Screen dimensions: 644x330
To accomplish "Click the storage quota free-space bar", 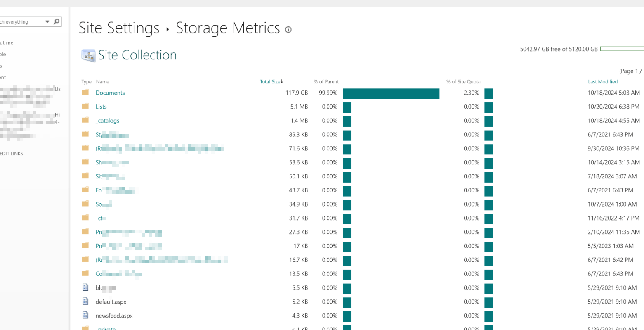I will pos(622,49).
